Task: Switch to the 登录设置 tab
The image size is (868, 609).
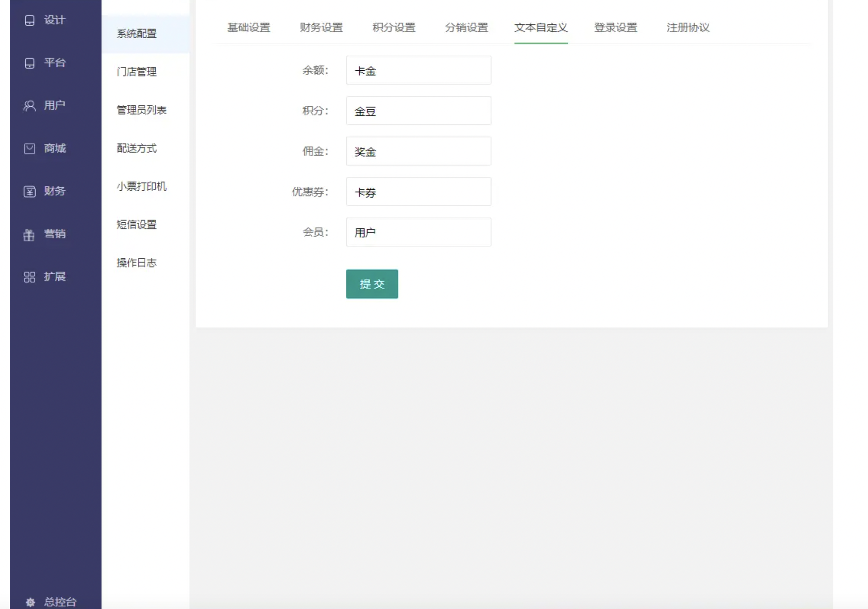Action: 615,28
